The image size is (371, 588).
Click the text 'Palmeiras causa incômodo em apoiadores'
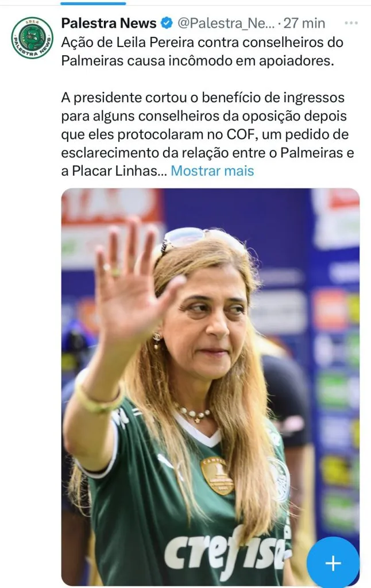pyautogui.click(x=198, y=61)
